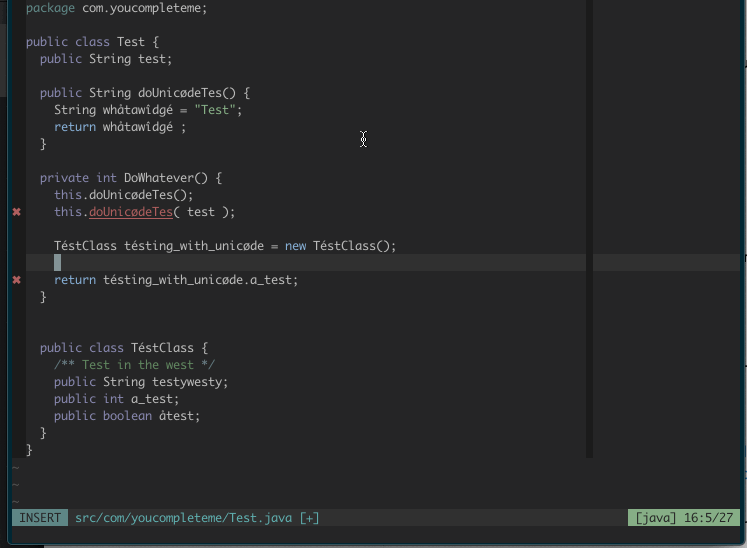
Task: Click 'private' keyword before int DoWhatever
Action: (64, 178)
